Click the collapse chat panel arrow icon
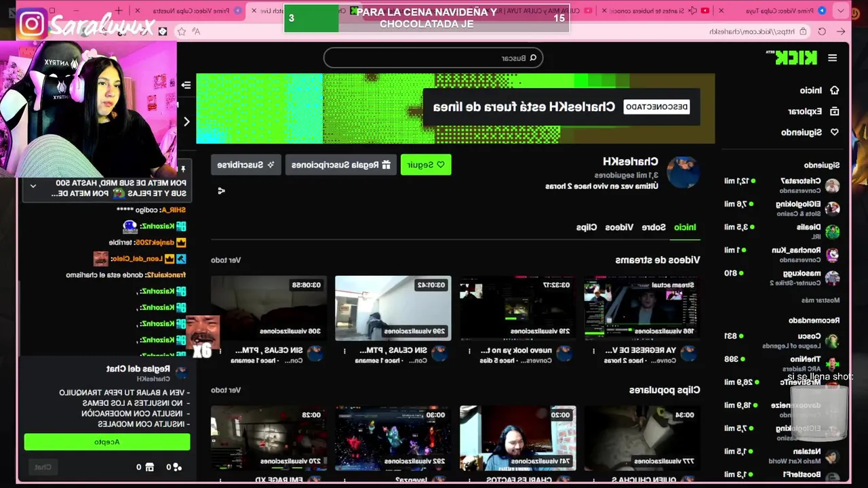This screenshot has height=488, width=868. [186, 85]
